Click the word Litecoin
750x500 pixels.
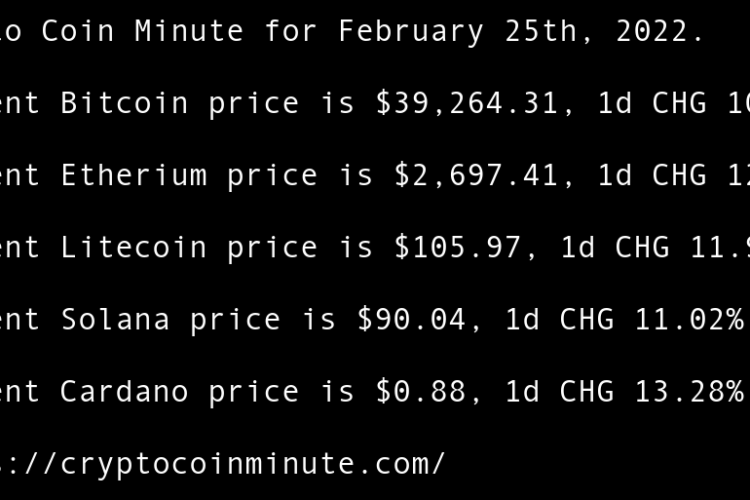(x=134, y=247)
